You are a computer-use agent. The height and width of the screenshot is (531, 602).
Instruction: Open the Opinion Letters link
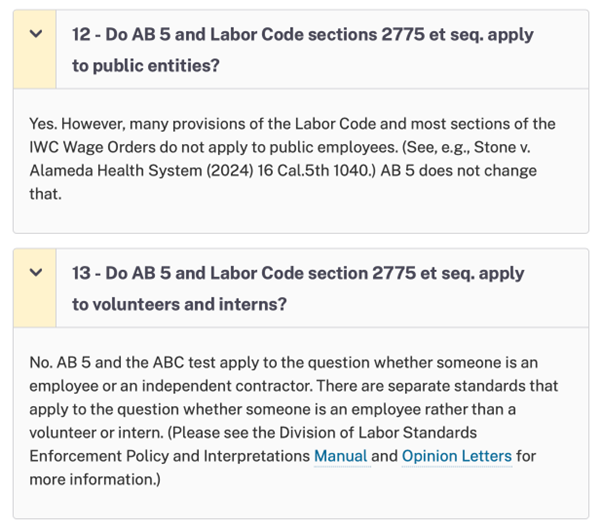point(456,456)
